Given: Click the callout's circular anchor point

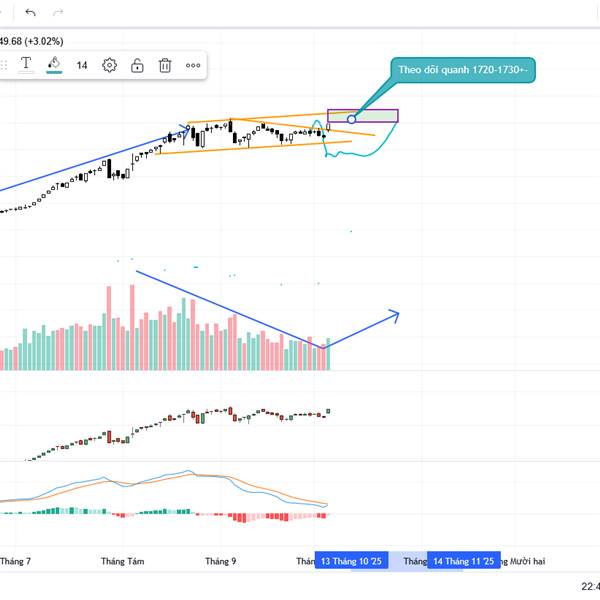Looking at the screenshot, I should (351, 120).
